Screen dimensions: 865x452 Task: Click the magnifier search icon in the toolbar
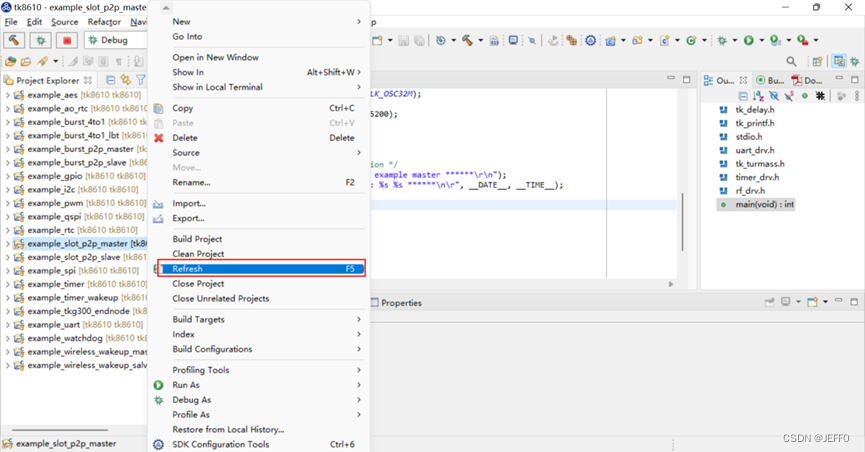coord(791,61)
